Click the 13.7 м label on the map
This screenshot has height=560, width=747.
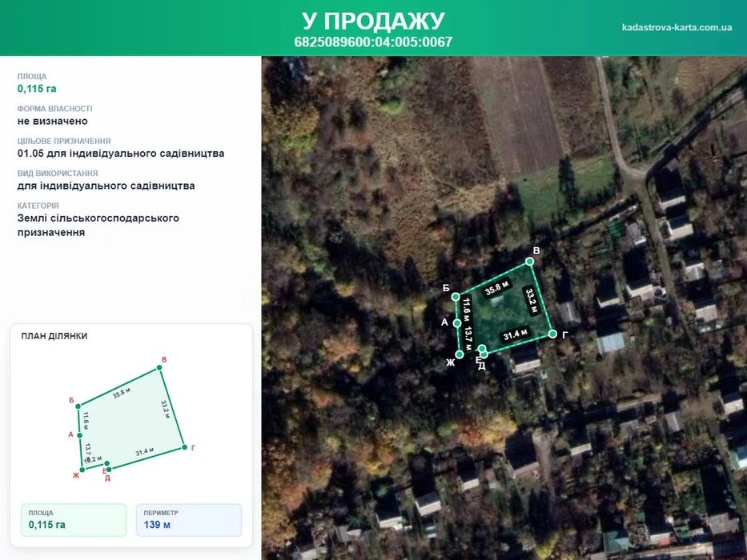pyautogui.click(x=468, y=339)
